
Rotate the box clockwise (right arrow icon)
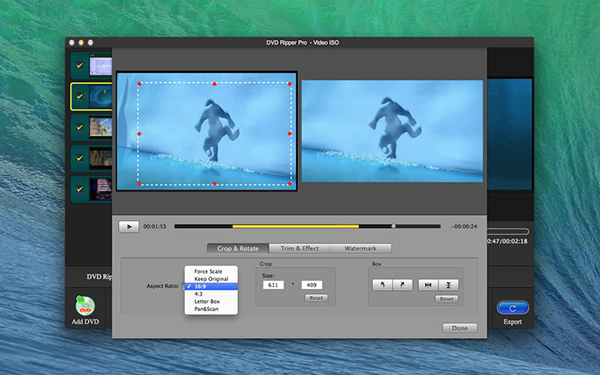403,285
